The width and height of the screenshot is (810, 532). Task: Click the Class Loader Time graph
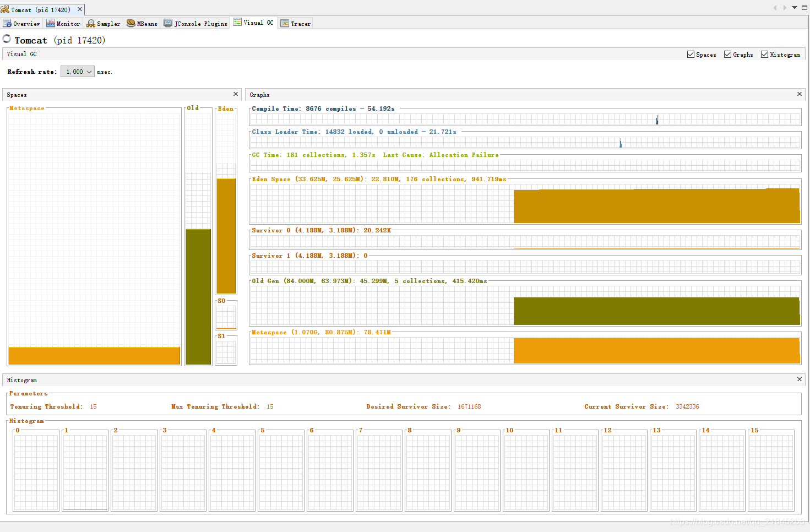pyautogui.click(x=525, y=142)
